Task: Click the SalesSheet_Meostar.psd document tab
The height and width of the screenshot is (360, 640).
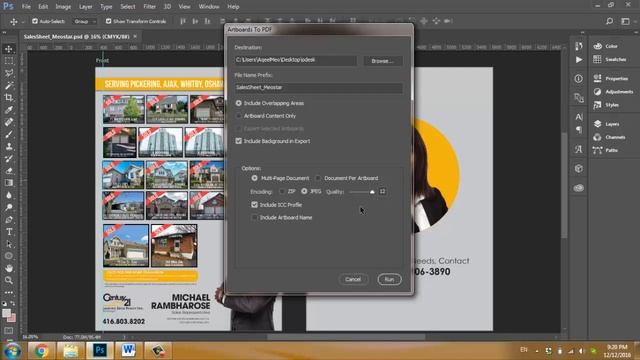Action: pos(76,36)
